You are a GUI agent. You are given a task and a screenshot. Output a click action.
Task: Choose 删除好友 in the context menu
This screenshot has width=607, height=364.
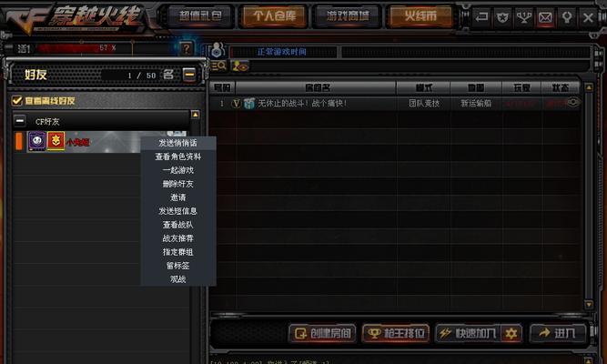tap(178, 184)
